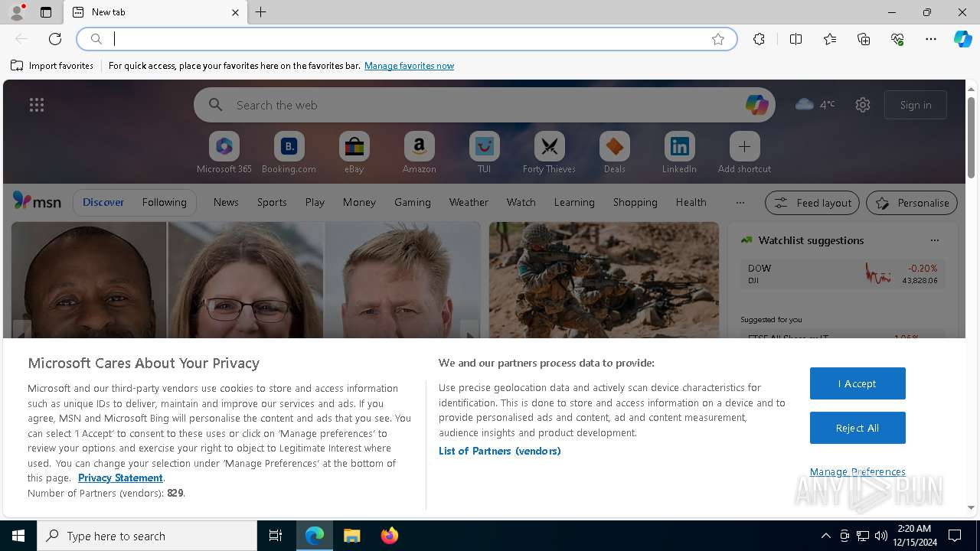Viewport: 980px width, 551px height.
Task: Click the Sign in button
Action: [x=916, y=105]
